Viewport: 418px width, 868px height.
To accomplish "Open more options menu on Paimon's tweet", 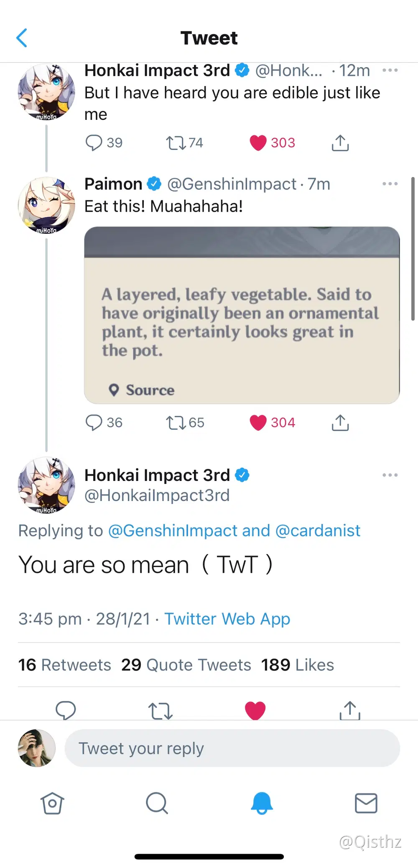I will click(390, 184).
